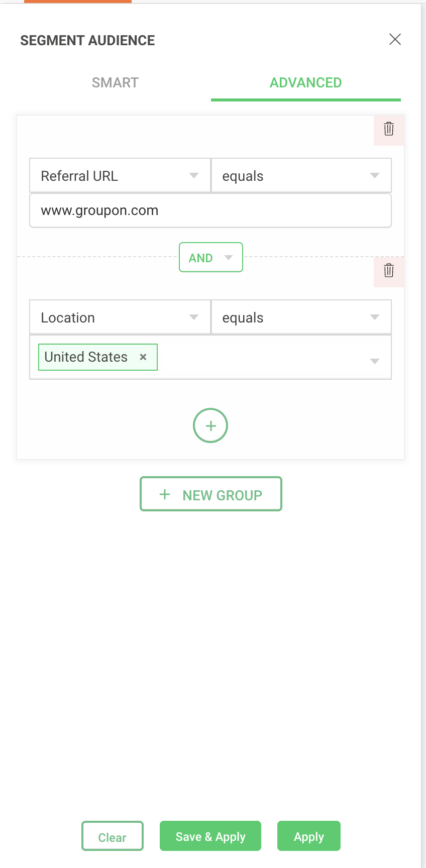Open the Referral URL field dropdown
Viewport: 426px width, 868px height.
click(120, 176)
